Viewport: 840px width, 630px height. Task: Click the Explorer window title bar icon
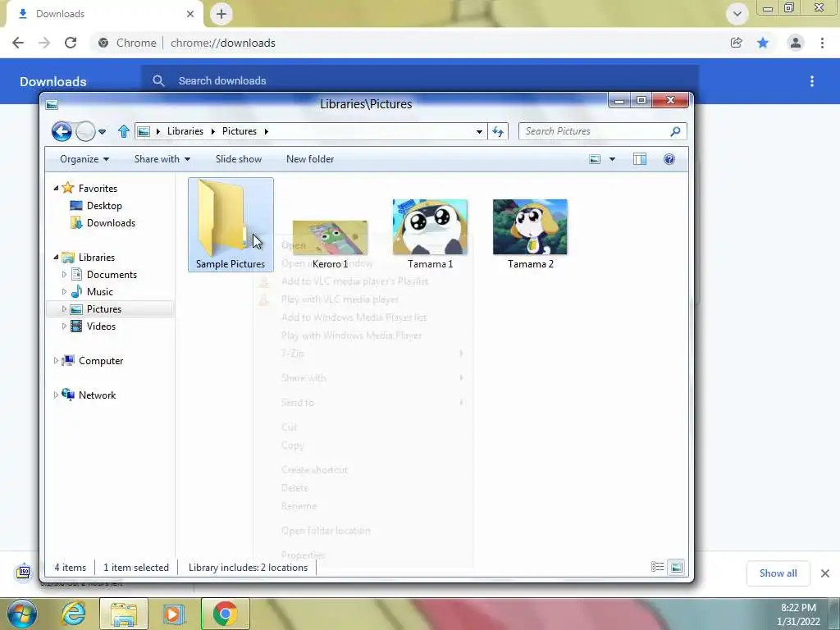point(52,104)
